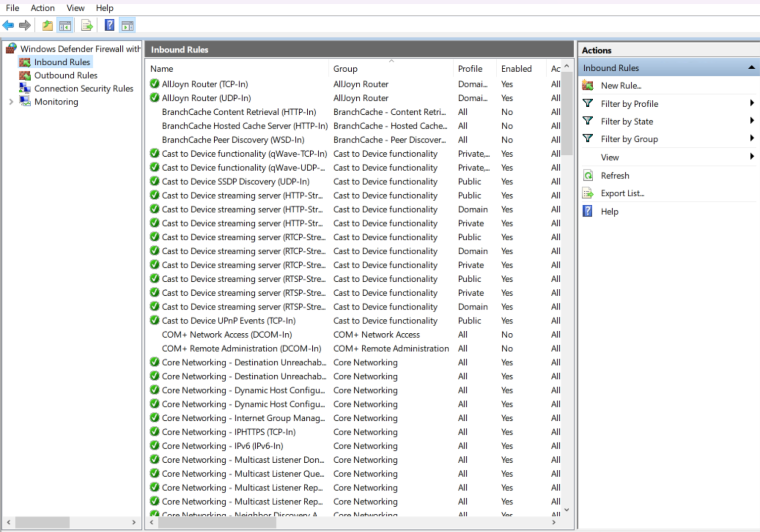Open the View menu
Viewport: 760px width, 532px height.
[75, 8]
